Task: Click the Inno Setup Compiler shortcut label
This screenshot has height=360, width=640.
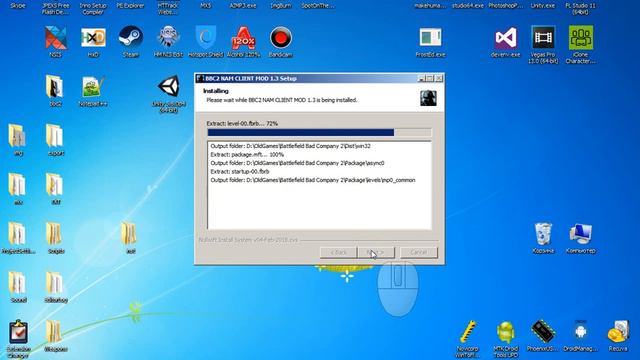Action: tap(93, 9)
